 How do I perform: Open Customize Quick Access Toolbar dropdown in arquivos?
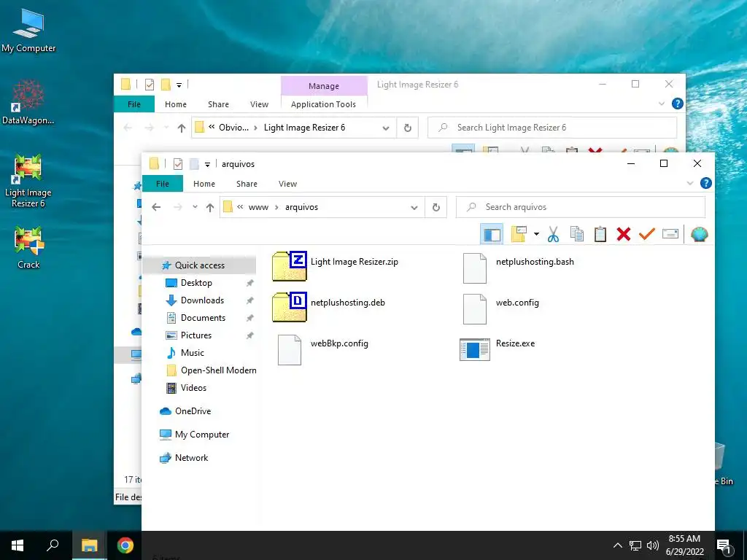(x=207, y=164)
